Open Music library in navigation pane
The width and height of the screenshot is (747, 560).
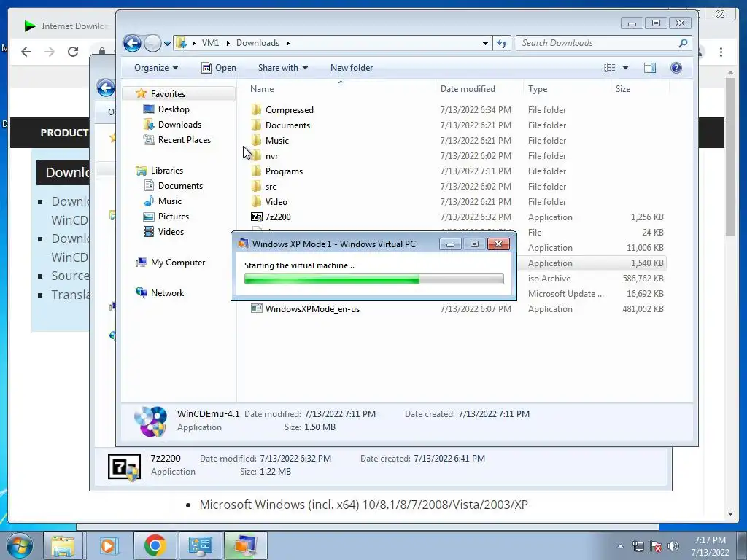coord(169,201)
